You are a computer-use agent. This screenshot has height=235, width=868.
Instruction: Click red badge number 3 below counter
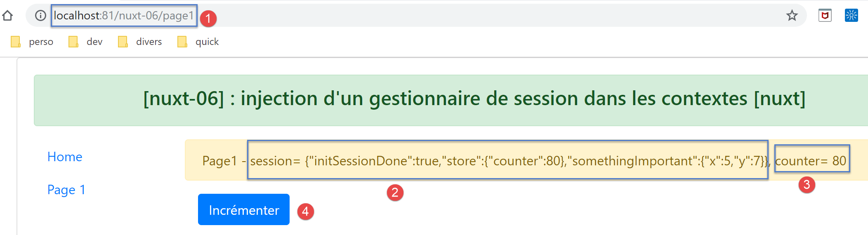pos(807,185)
